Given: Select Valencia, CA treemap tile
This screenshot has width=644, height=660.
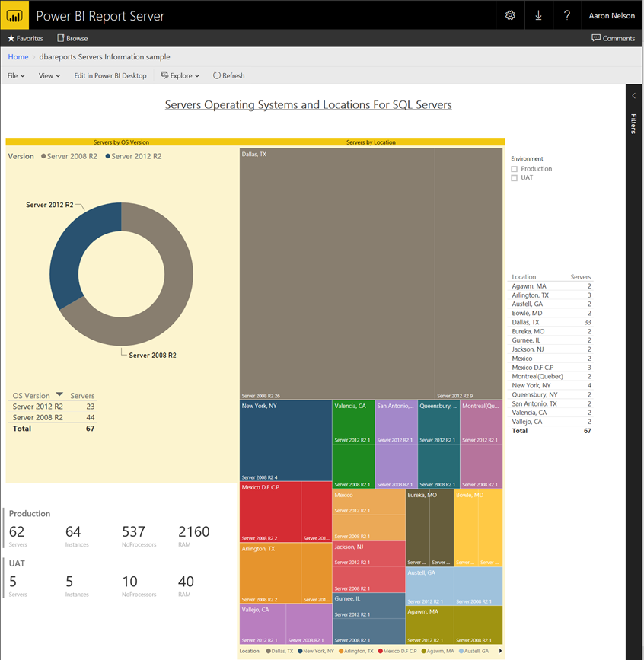Looking at the screenshot, I should (353, 444).
